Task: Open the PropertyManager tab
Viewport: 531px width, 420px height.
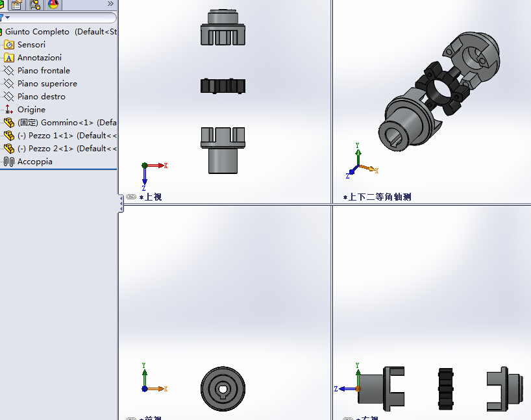Action: (17, 4)
